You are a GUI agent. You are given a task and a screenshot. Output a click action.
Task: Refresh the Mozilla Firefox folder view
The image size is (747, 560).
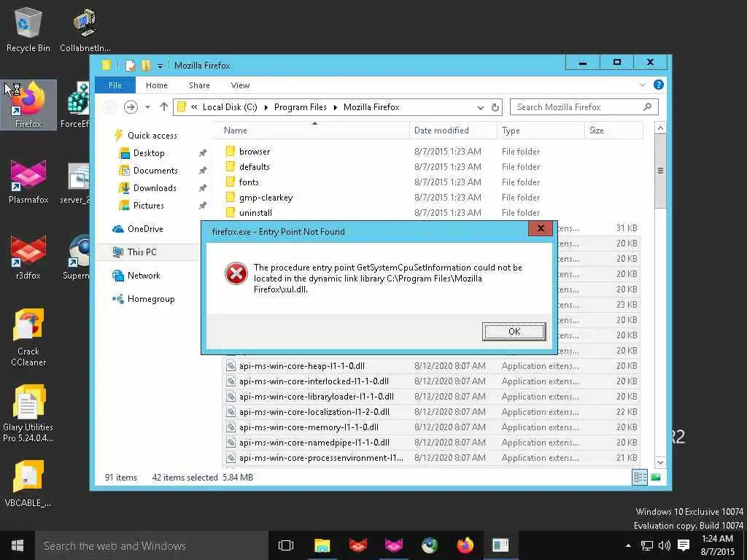[495, 107]
